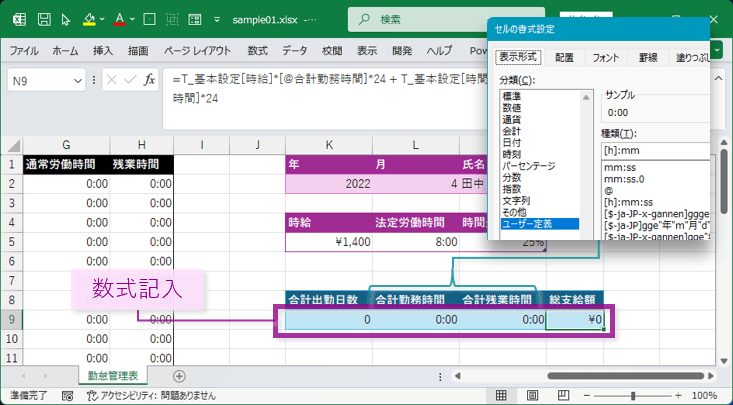Click the search magnifier icon
The height and width of the screenshot is (405, 733).
364,19
